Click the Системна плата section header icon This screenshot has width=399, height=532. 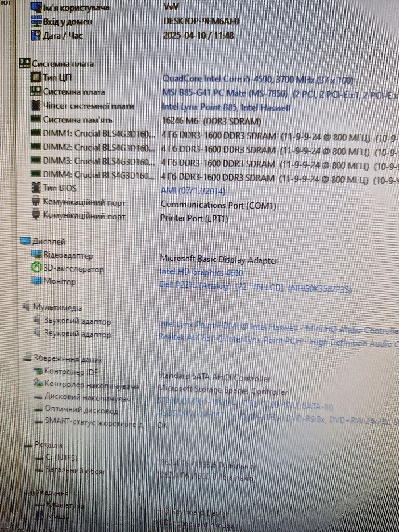click(x=25, y=63)
